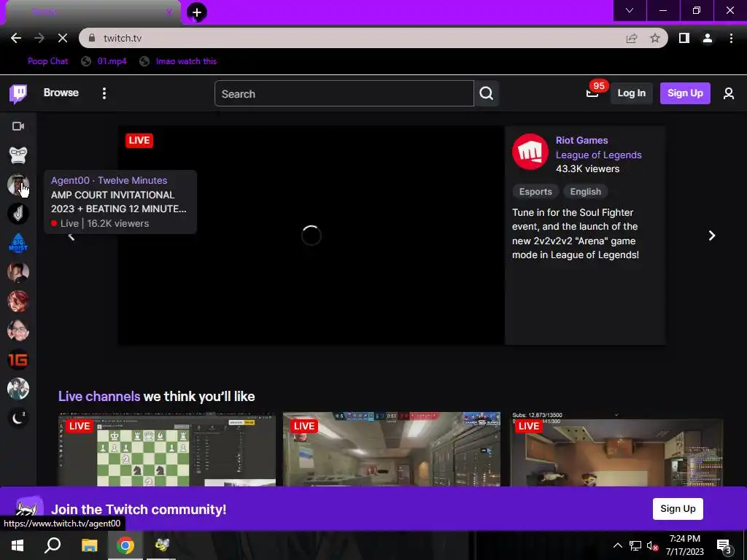Image resolution: width=747 pixels, height=560 pixels.
Task: Go to previous featured stream carousel arrow
Action: pos(71,237)
